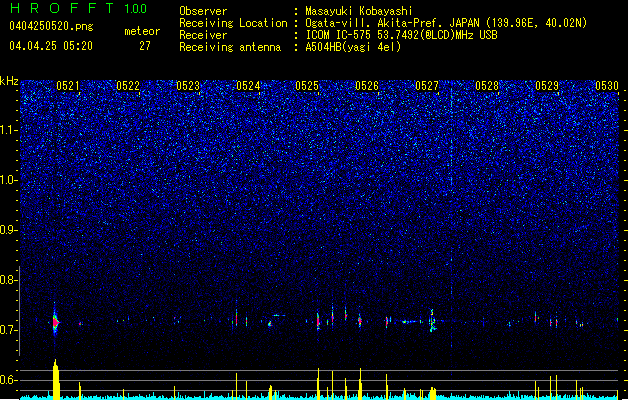Viewport: 629px width, 400px height.
Task: Click the 0529 time marker
Action: tap(547, 86)
